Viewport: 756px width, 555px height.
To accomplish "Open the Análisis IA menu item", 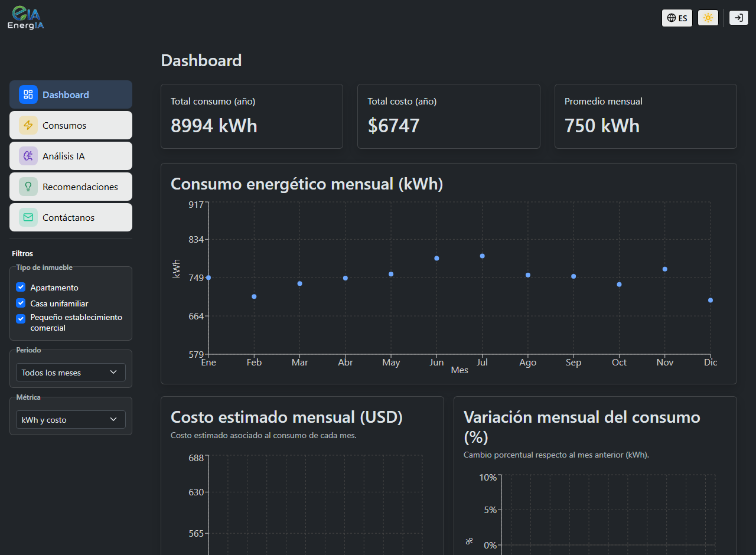I will click(x=71, y=156).
